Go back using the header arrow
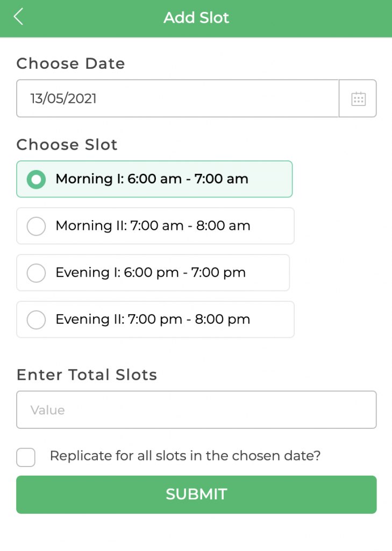 tap(18, 17)
